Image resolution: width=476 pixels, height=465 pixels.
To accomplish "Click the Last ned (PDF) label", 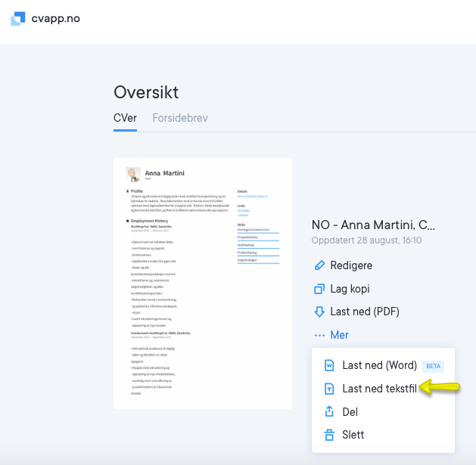I will click(364, 312).
